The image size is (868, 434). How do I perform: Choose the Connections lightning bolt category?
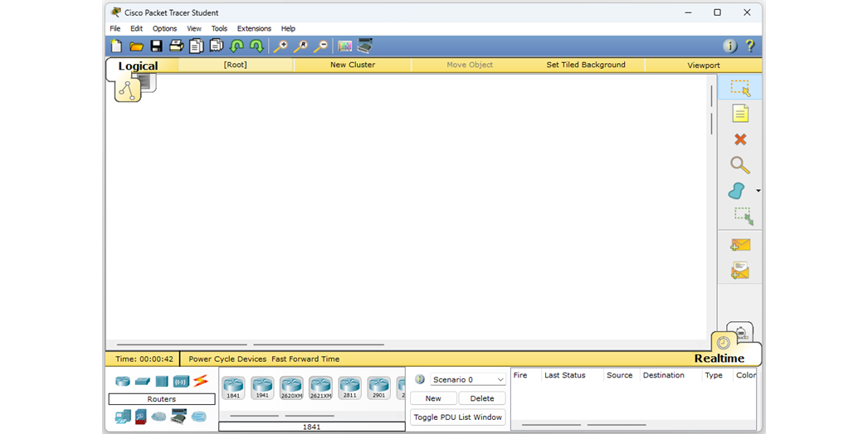[x=201, y=381]
